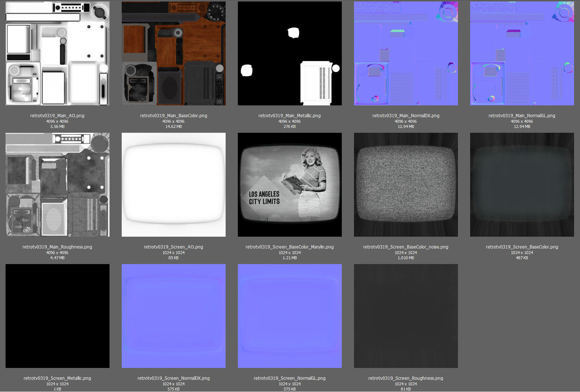This screenshot has height=392, width=580.
Task: Click file name retrotv0319_Screen_Roughness.png
Action: pyautogui.click(x=406, y=378)
